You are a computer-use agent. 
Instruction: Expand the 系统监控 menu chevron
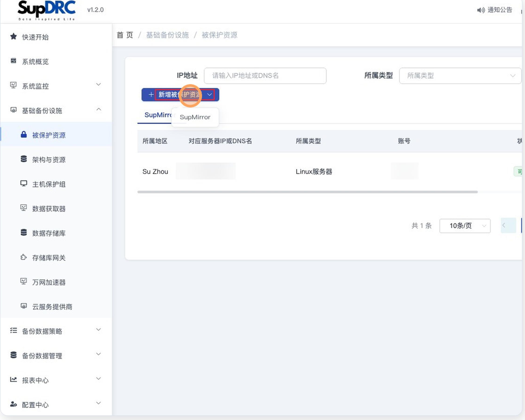pyautogui.click(x=98, y=85)
